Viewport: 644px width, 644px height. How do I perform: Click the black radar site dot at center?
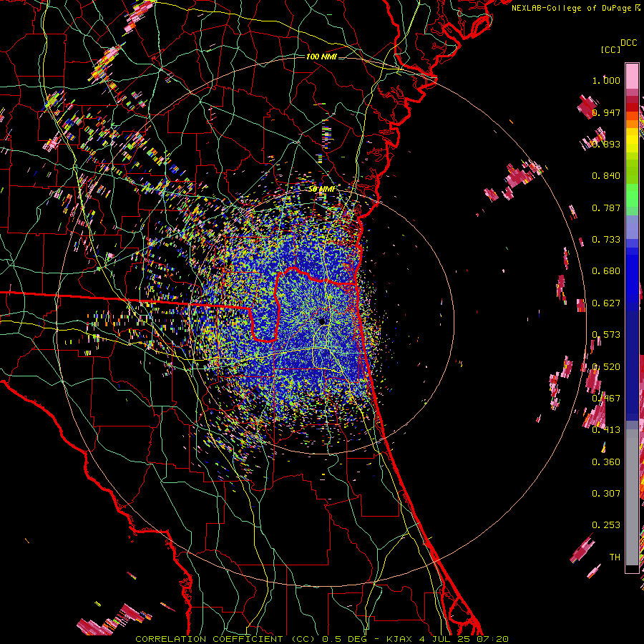321,321
